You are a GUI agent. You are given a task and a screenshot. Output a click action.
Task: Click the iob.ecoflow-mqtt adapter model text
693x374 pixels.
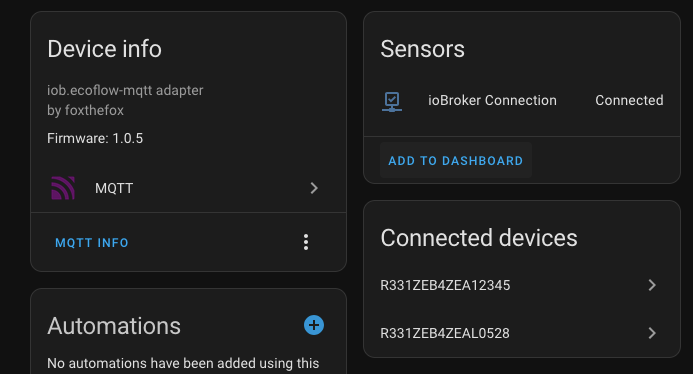point(125,90)
